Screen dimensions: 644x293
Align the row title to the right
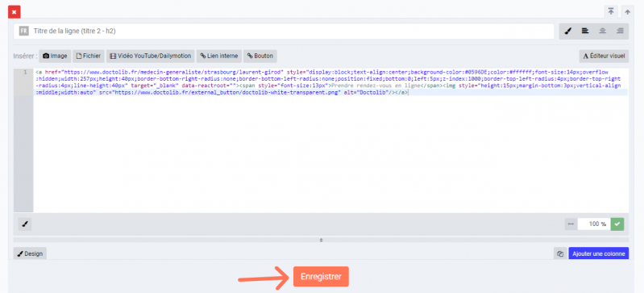(x=620, y=31)
